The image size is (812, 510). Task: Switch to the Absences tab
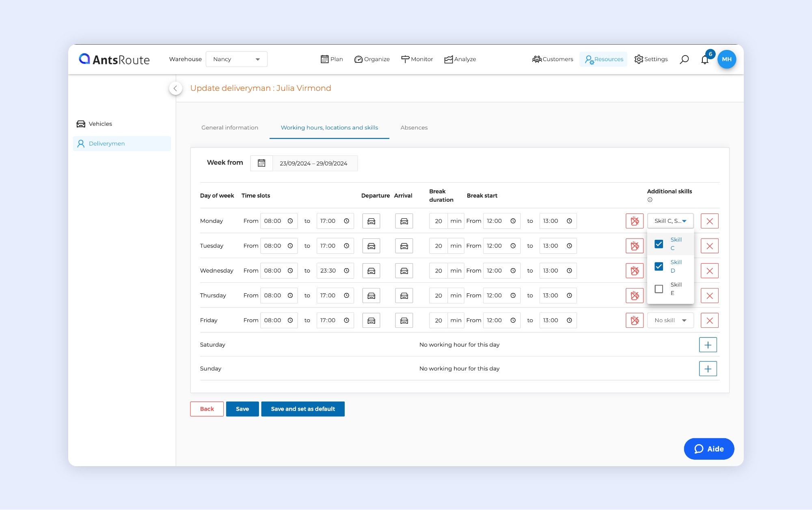coord(414,127)
